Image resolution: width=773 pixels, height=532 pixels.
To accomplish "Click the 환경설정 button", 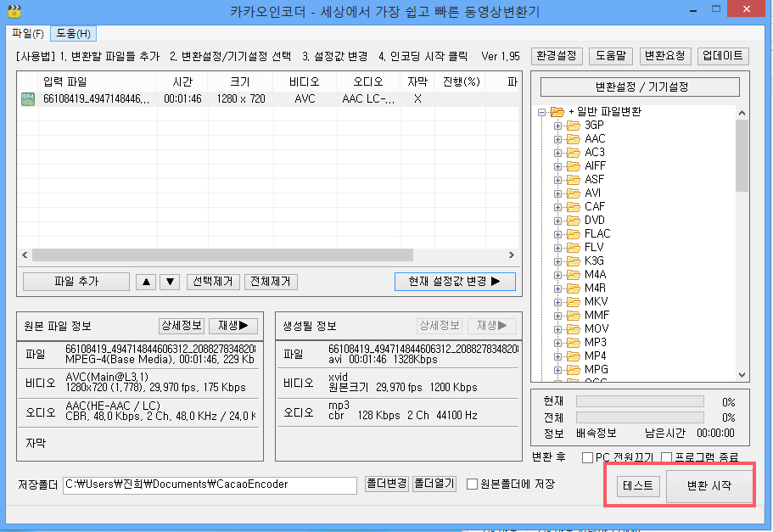I will coord(557,56).
